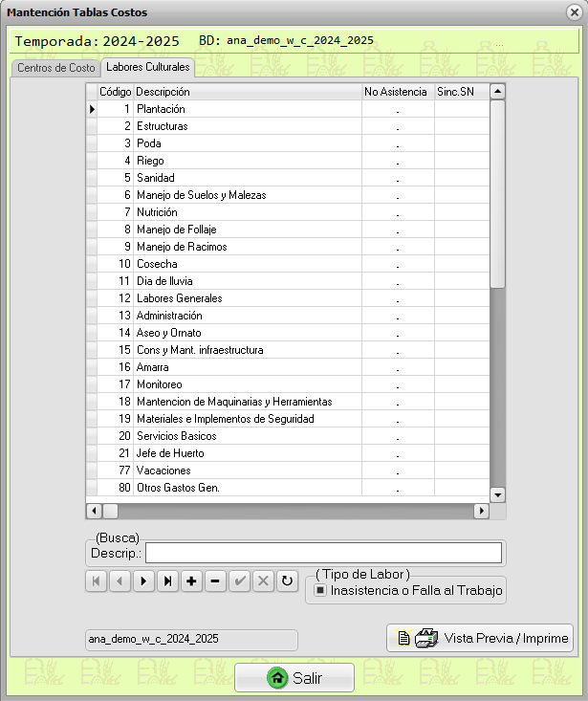Jump to last record navigator button

[167, 581]
